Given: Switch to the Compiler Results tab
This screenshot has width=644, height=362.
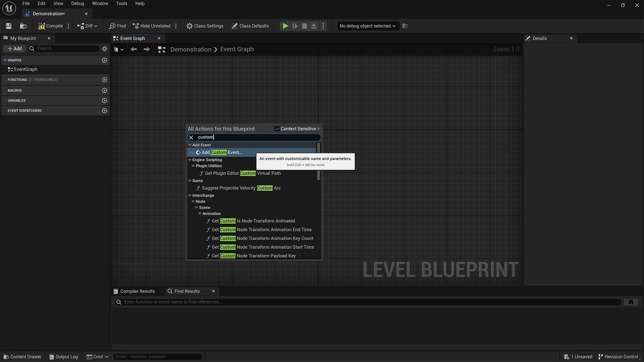Looking at the screenshot, I should [137, 291].
